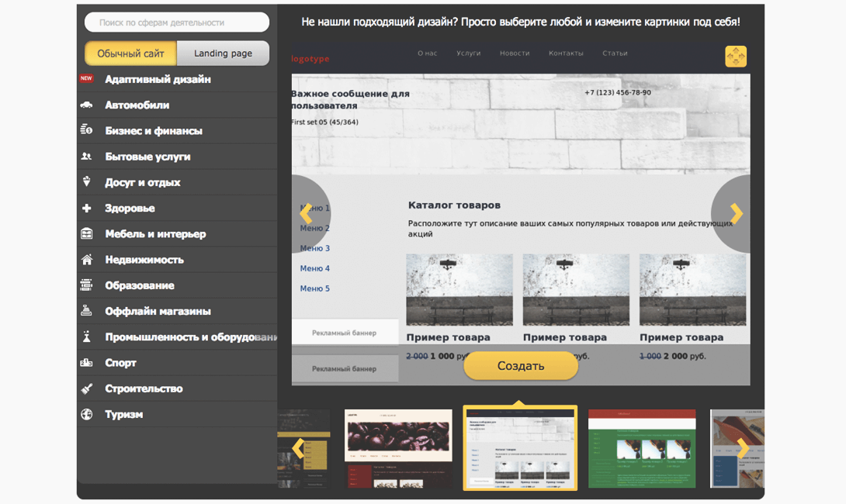Click the podium icon for Спорт
The image size is (846, 504).
86,362
